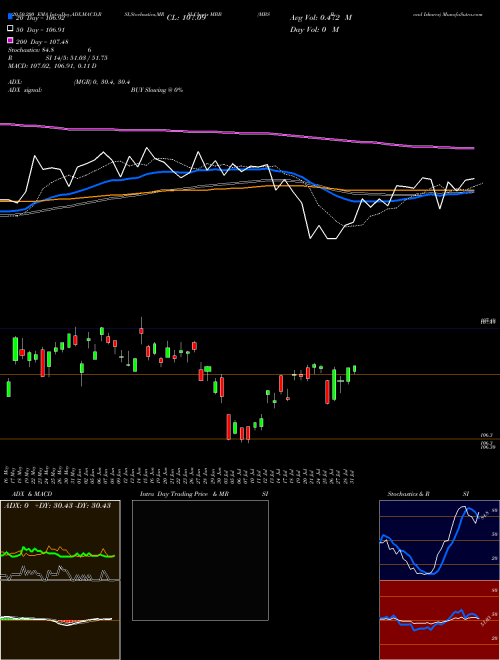Click the 'BUY Slowing @ 0%' signal text
This screenshot has height=660, width=500.
[x=157, y=90]
